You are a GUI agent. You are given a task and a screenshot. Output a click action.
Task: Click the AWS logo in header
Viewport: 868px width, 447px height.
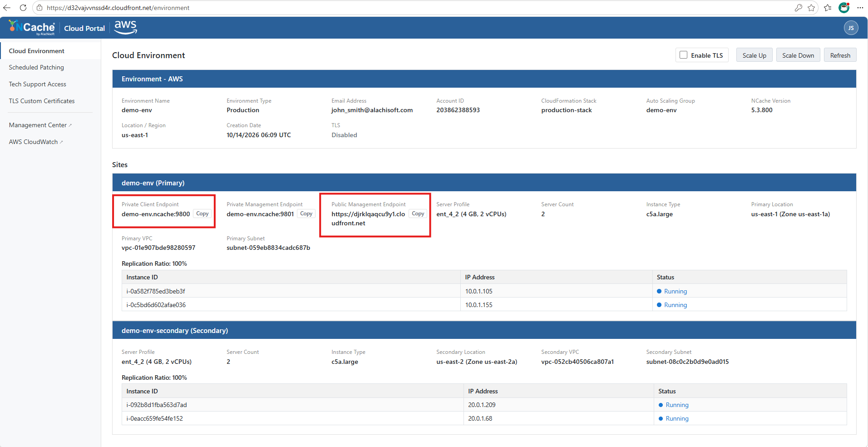(x=125, y=27)
